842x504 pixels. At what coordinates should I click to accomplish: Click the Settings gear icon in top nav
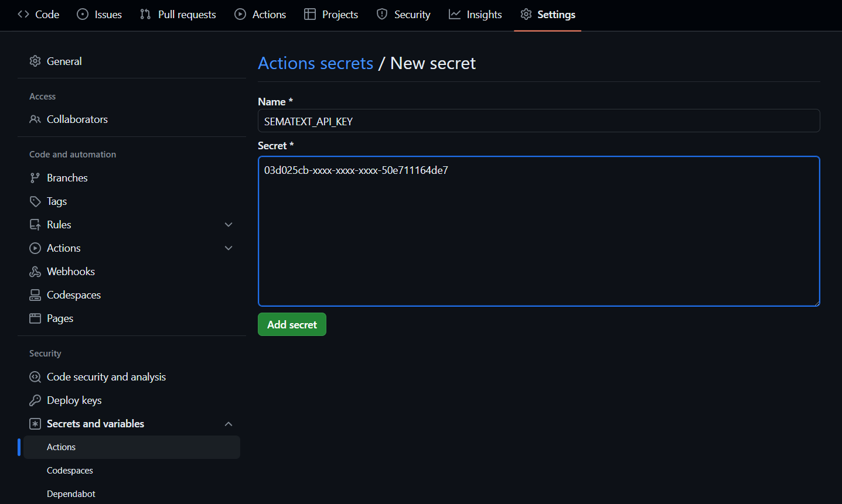526,14
